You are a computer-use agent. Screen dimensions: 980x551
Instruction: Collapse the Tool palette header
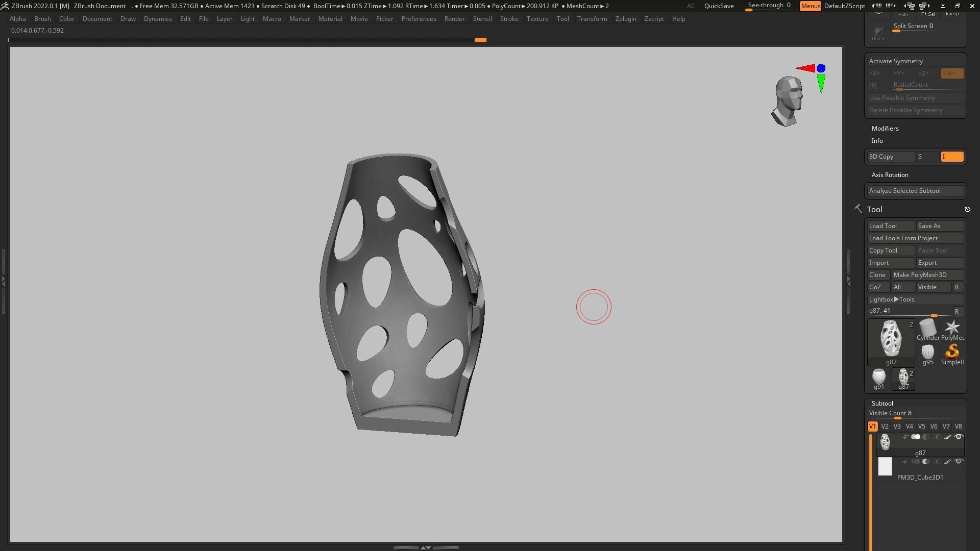[874, 210]
